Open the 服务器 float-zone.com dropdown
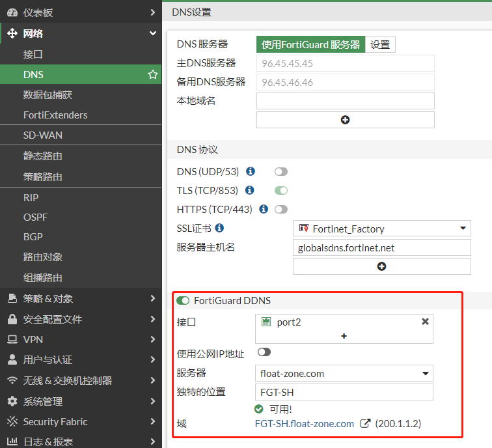Image resolution: width=492 pixels, height=448 pixels. coord(344,374)
